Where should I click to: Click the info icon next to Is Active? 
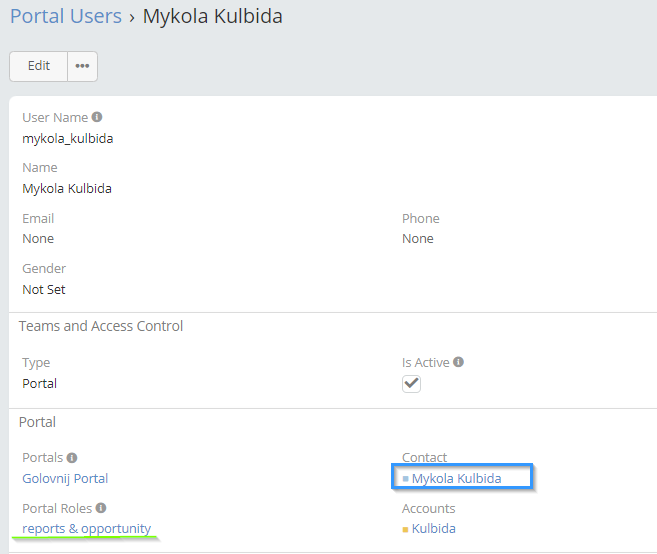click(x=458, y=363)
